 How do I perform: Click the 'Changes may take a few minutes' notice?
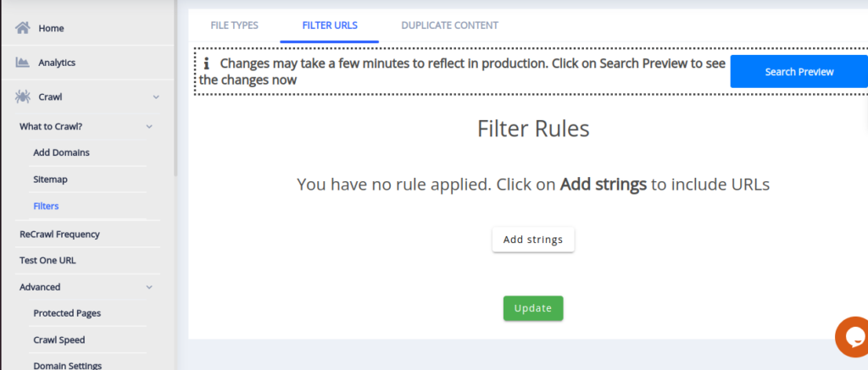pyautogui.click(x=463, y=71)
